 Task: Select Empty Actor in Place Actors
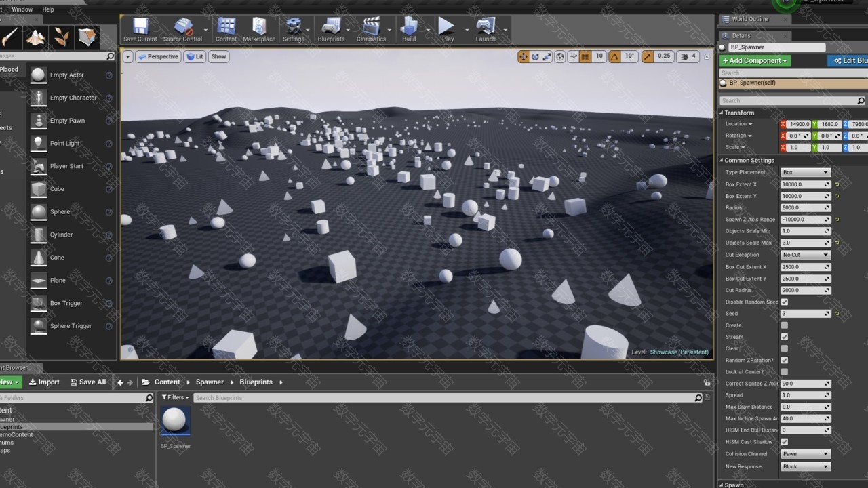click(71, 75)
